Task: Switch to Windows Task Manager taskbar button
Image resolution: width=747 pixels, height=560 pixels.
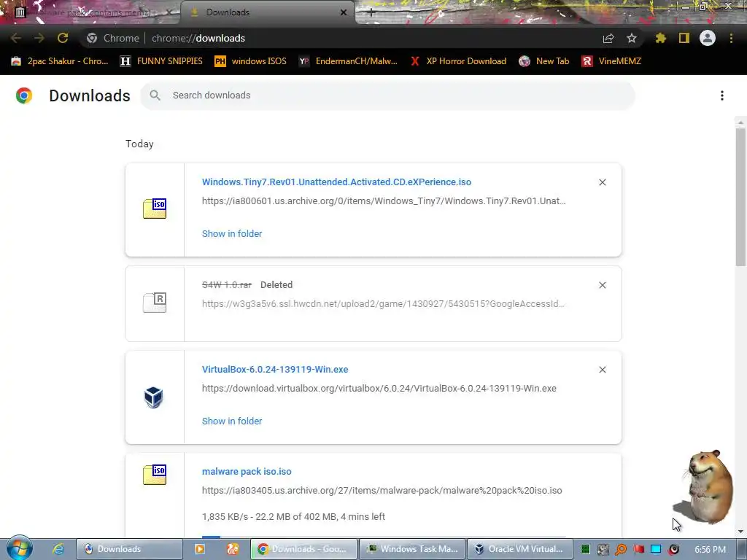Action: click(411, 549)
